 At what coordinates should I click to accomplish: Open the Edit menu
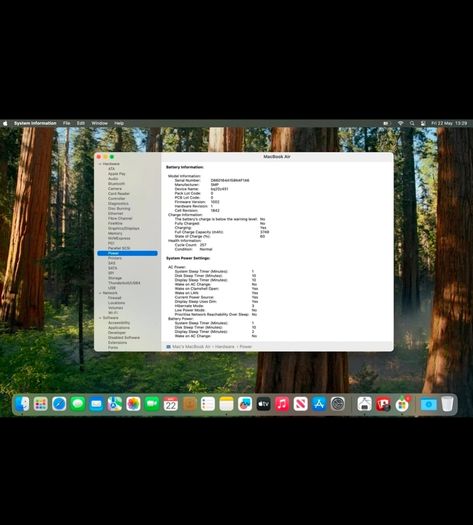click(81, 123)
